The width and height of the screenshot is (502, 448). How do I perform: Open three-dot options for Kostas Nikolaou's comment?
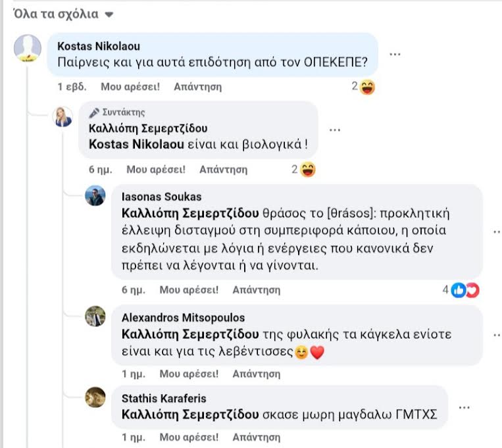pos(395,54)
